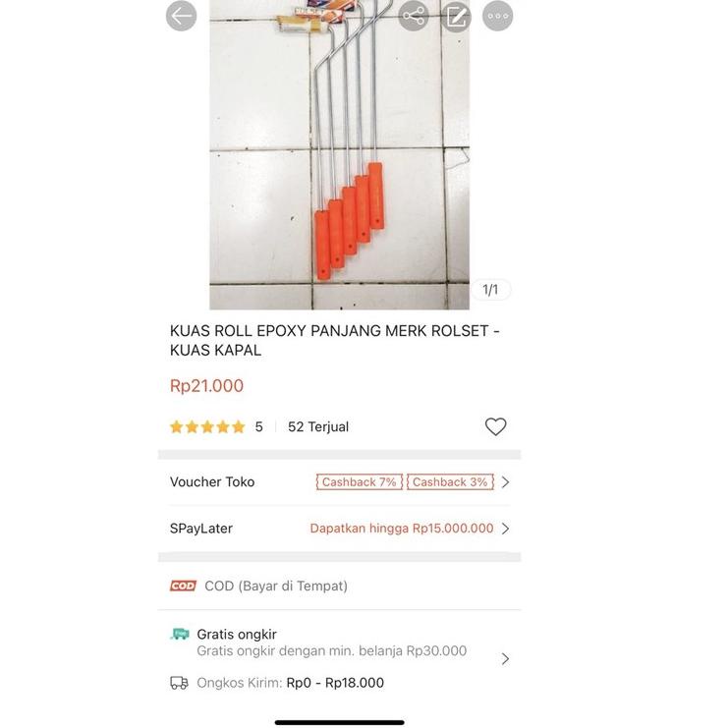728x728 pixels.
Task: Open the share icon
Action: coord(414,16)
